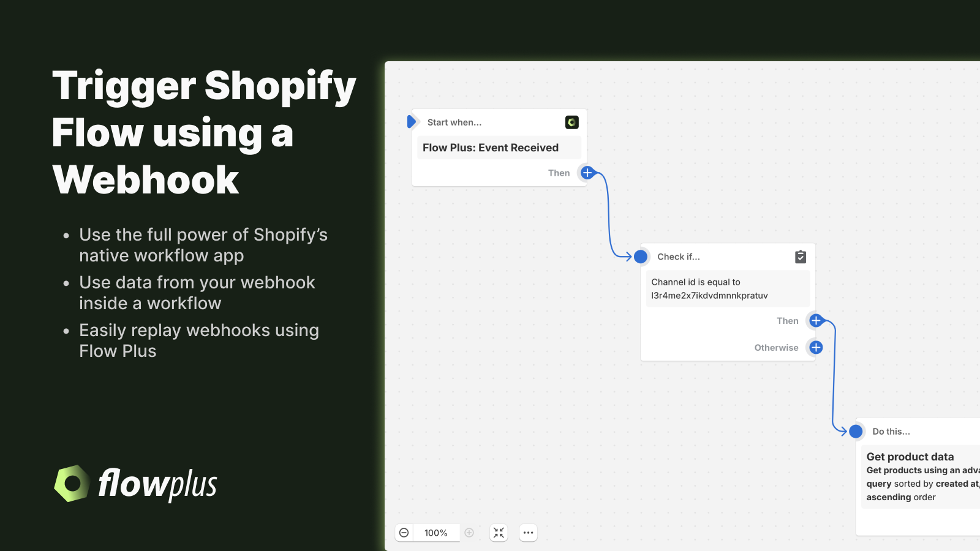Click the zoom out minus icon

pos(404,533)
